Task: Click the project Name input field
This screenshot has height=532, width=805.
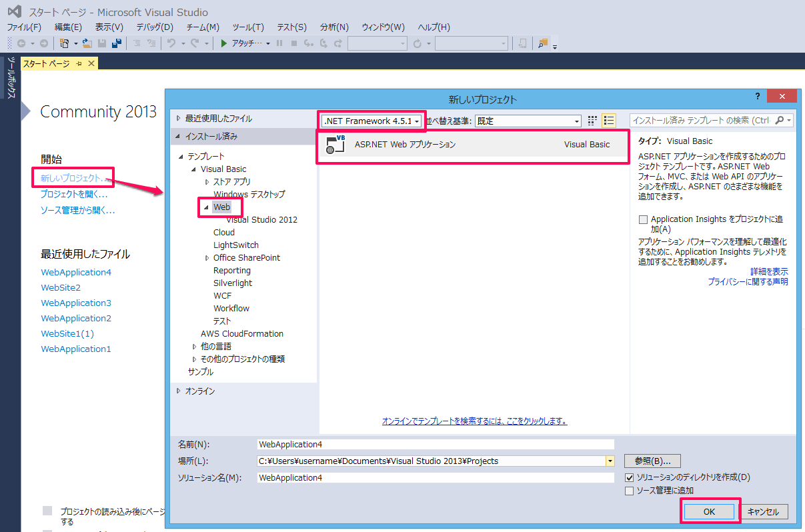Action: [436, 444]
